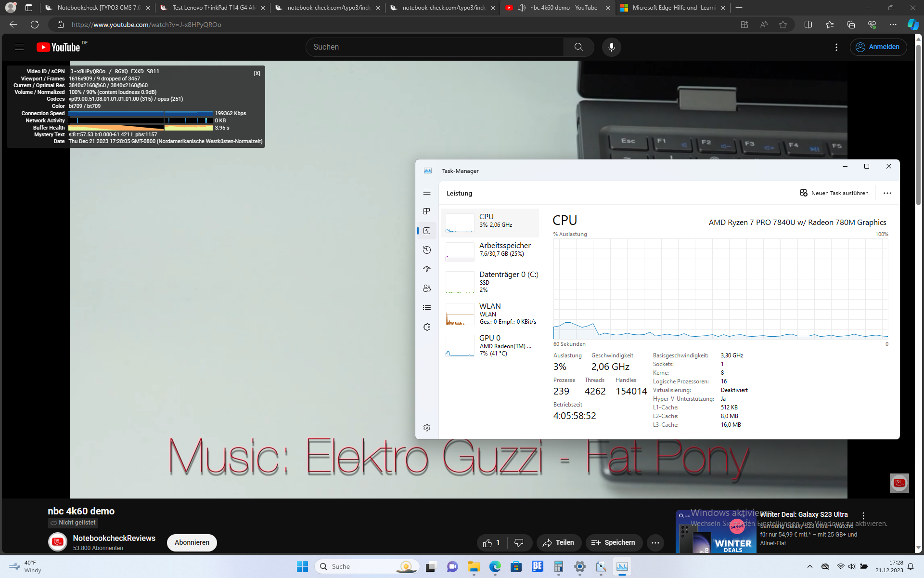The image size is (924, 578).
Task: Open Details list icon in Task Manager
Action: [427, 308]
